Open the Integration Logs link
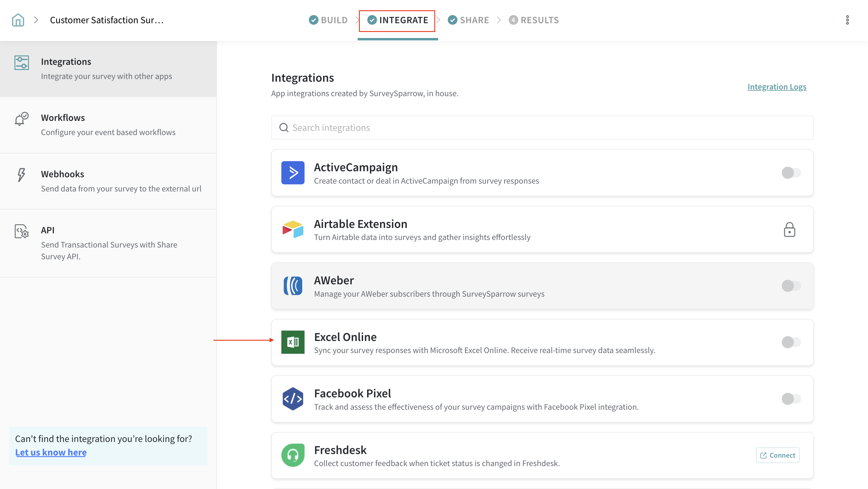 point(777,87)
